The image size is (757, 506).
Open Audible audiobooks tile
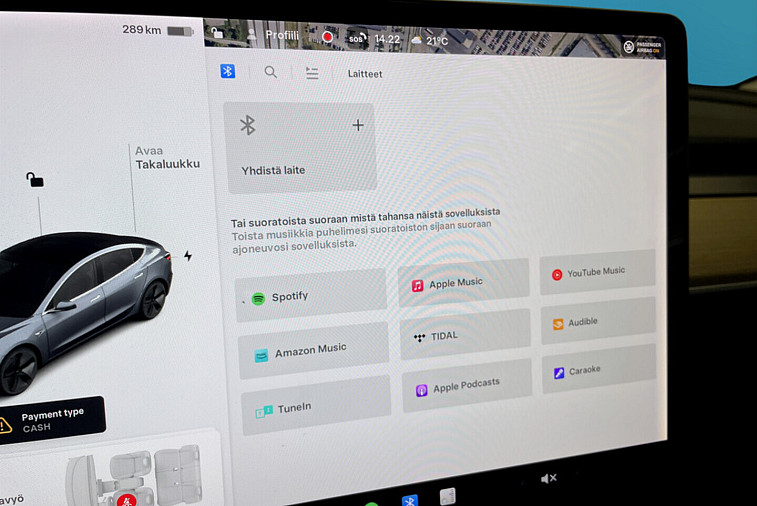coord(598,322)
